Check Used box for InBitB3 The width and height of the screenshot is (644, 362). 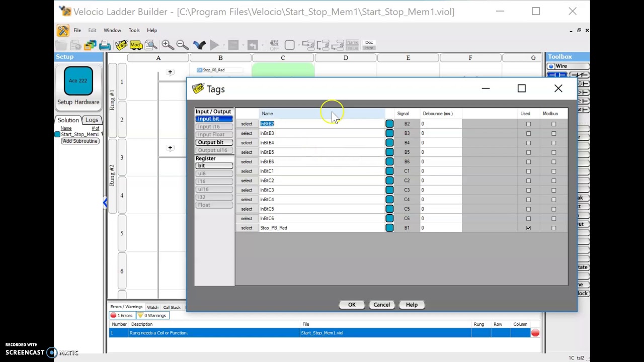click(528, 134)
